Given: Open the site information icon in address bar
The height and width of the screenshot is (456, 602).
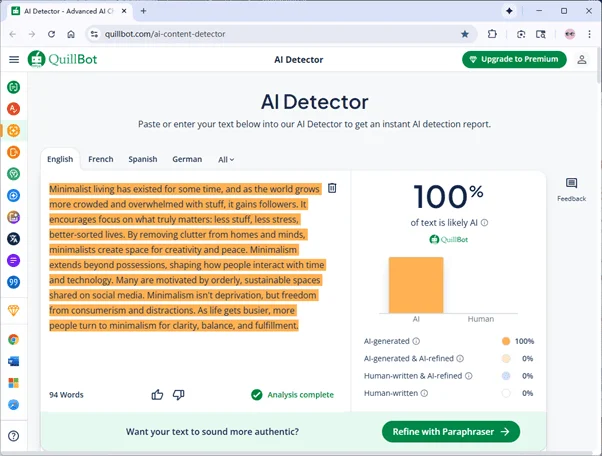Looking at the screenshot, I should (x=94, y=34).
